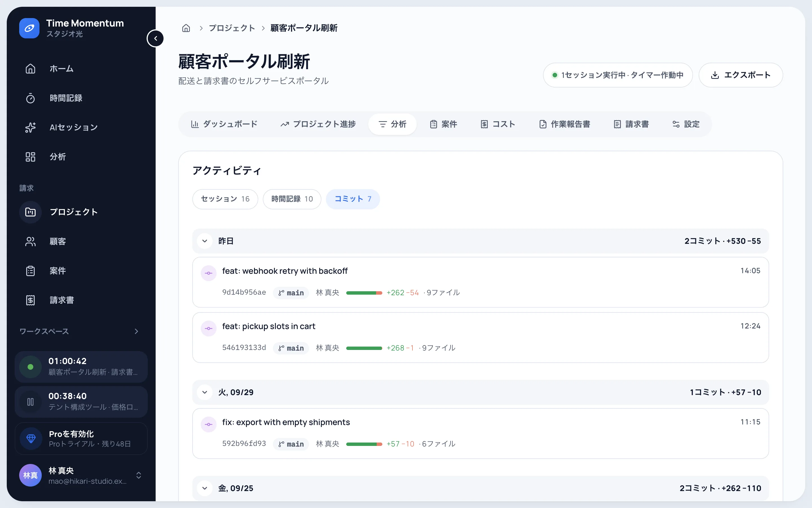Open ホーム in the sidebar

coord(81,69)
